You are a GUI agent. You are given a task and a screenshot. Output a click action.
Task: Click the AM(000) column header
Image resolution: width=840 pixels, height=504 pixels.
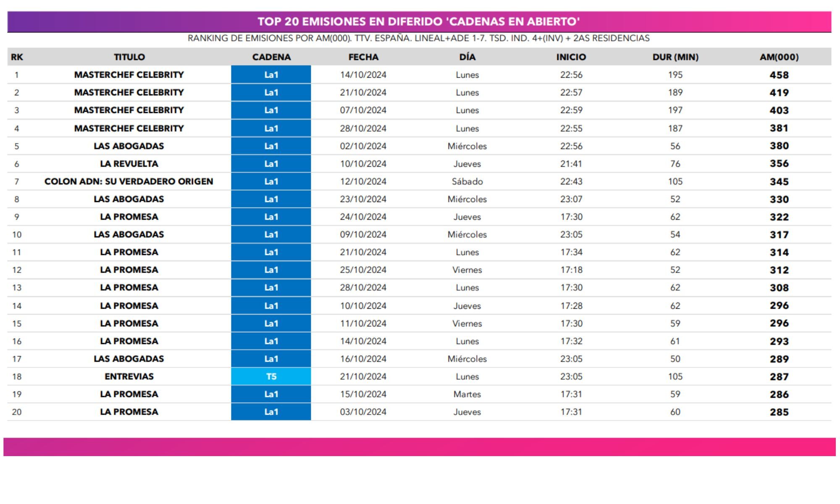tap(779, 57)
